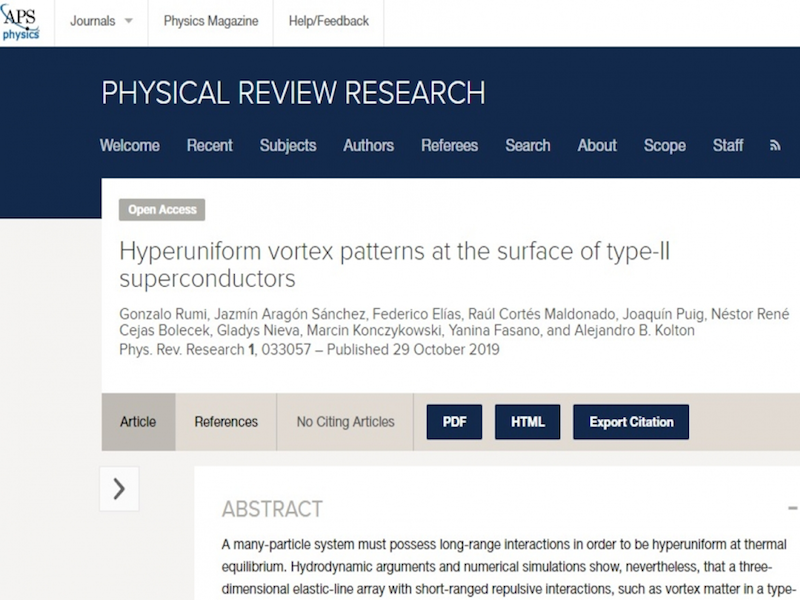
Task: Open the About page link
Action: (x=597, y=145)
